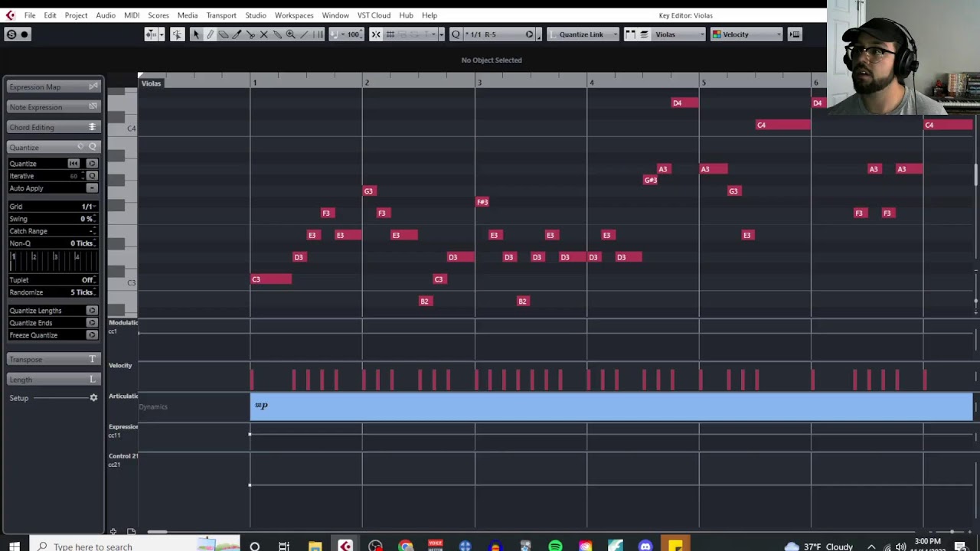The height and width of the screenshot is (551, 980).
Task: Open the Grid 1/1 value dropdown
Action: point(88,207)
